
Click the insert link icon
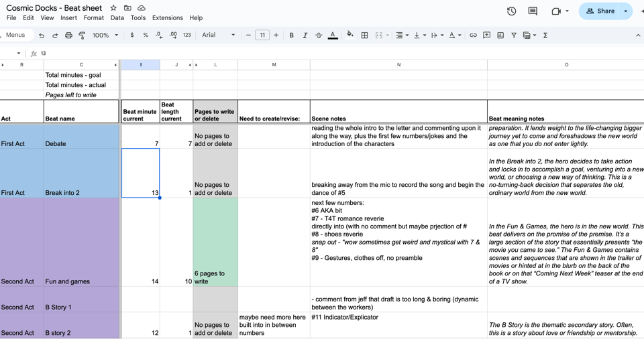473,36
